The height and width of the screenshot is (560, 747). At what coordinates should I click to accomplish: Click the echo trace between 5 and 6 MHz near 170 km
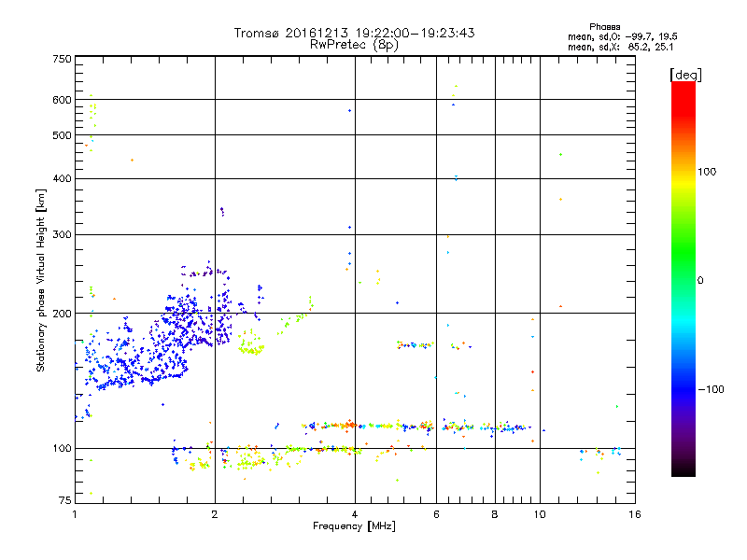pos(415,344)
